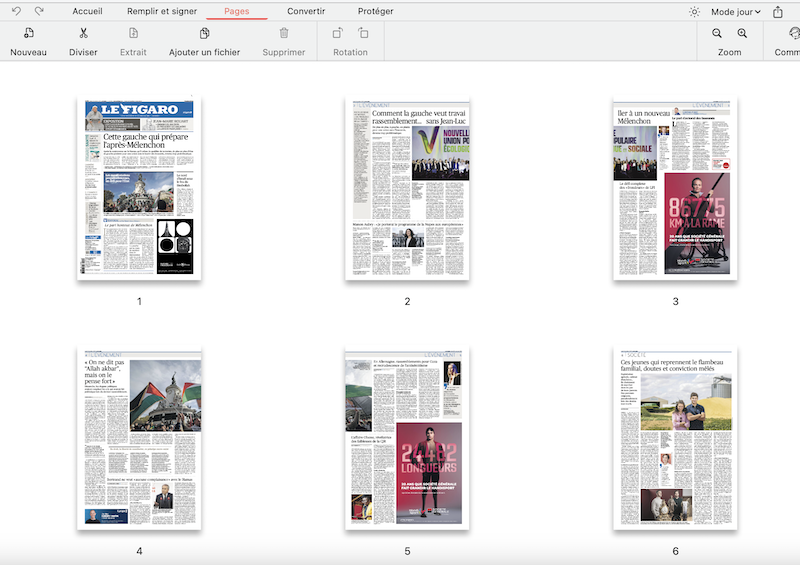The height and width of the screenshot is (565, 800).
Task: Click Ajouter un fichier icon
Action: [x=204, y=34]
